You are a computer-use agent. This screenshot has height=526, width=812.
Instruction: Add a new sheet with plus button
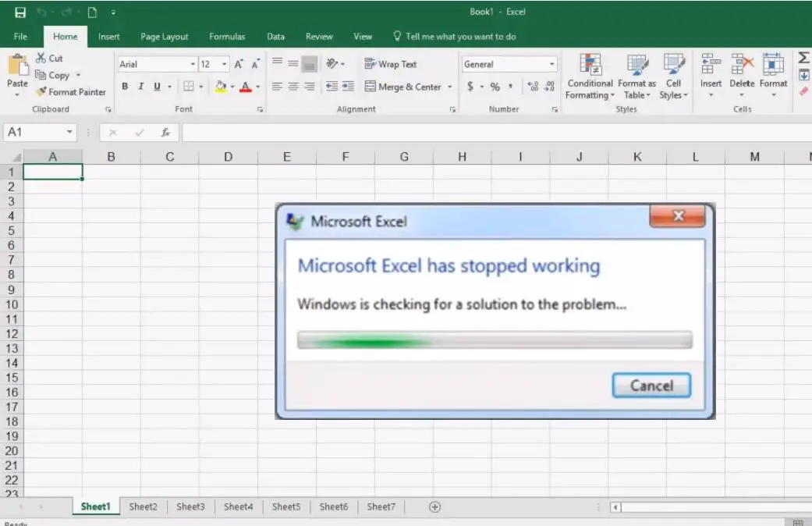pyautogui.click(x=435, y=506)
